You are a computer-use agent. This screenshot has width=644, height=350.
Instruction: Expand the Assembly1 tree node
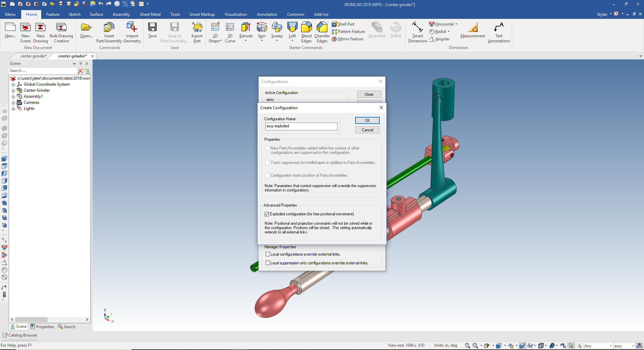coord(13,97)
